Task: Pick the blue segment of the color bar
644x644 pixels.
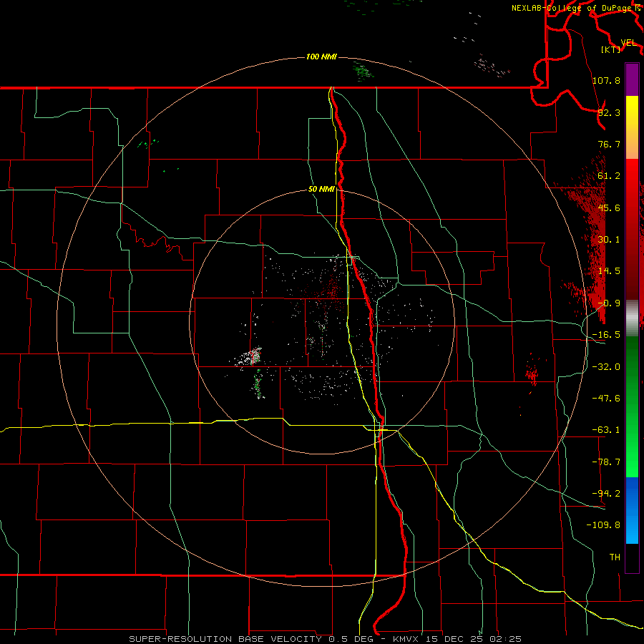Action: [x=632, y=510]
